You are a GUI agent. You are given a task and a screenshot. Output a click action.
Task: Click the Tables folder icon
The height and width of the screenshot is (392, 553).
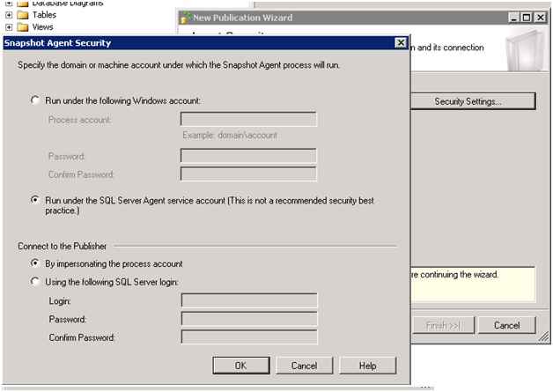[23, 15]
